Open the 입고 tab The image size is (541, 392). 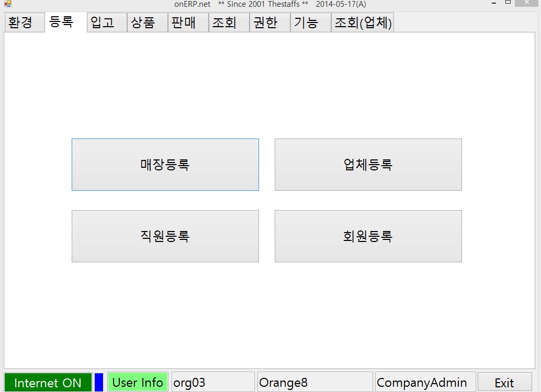point(107,23)
